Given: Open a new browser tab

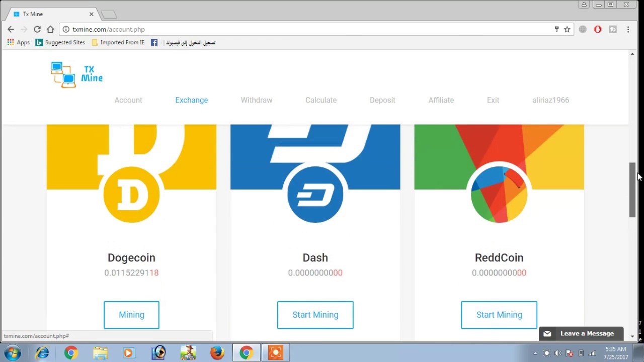Looking at the screenshot, I should (109, 14).
